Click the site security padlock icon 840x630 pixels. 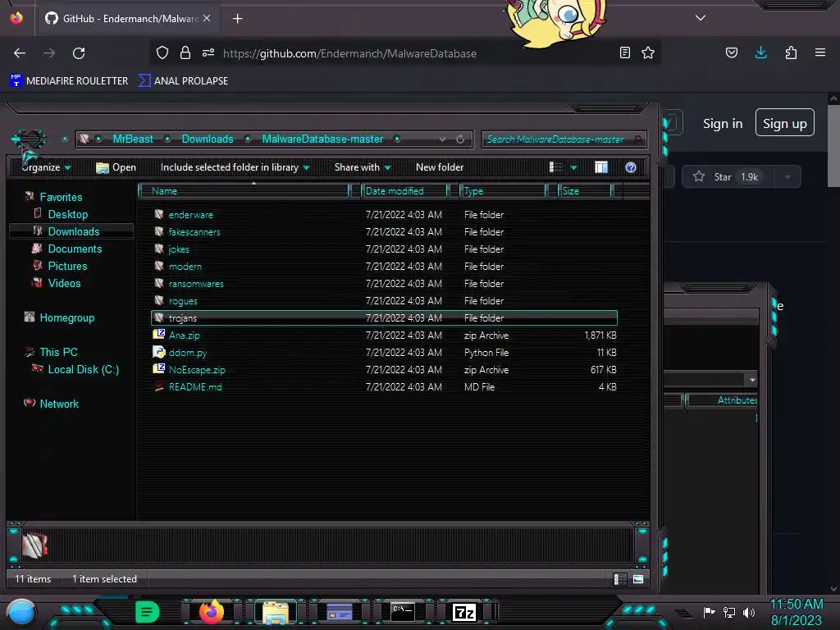click(x=185, y=52)
